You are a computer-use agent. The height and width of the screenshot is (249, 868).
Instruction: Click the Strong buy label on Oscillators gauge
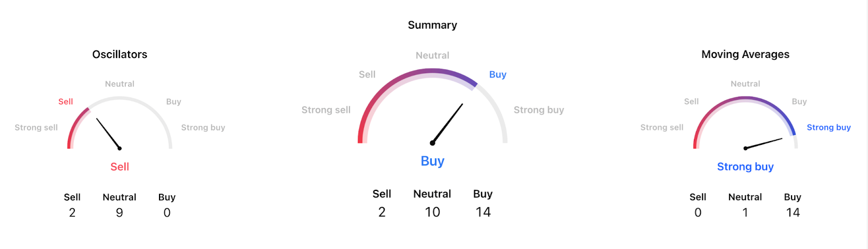[203, 127]
